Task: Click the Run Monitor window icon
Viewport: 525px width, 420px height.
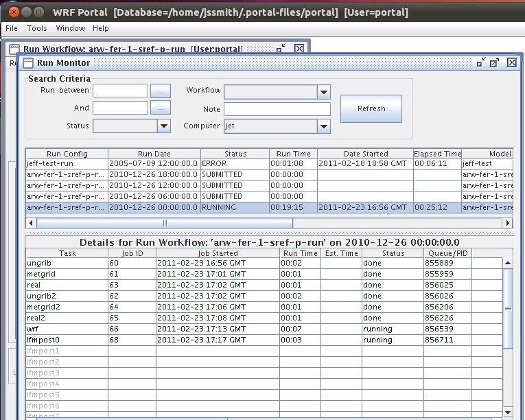Action: [x=28, y=63]
